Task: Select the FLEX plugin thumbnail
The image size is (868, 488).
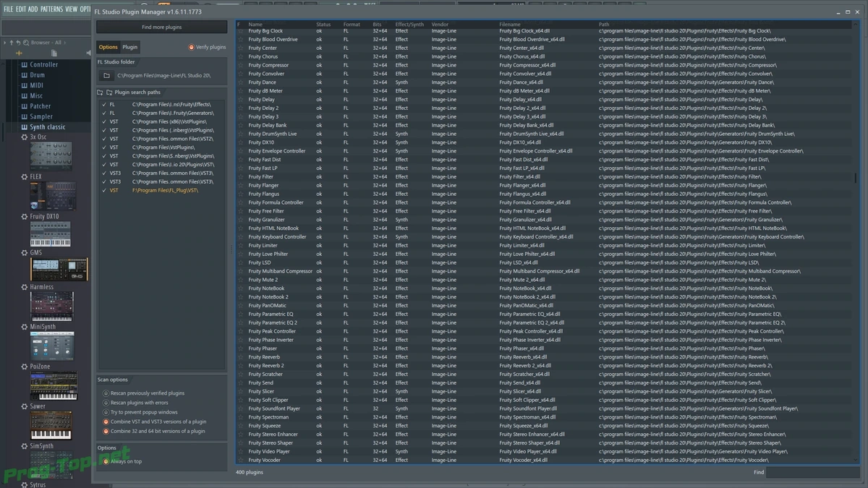Action: coord(51,196)
